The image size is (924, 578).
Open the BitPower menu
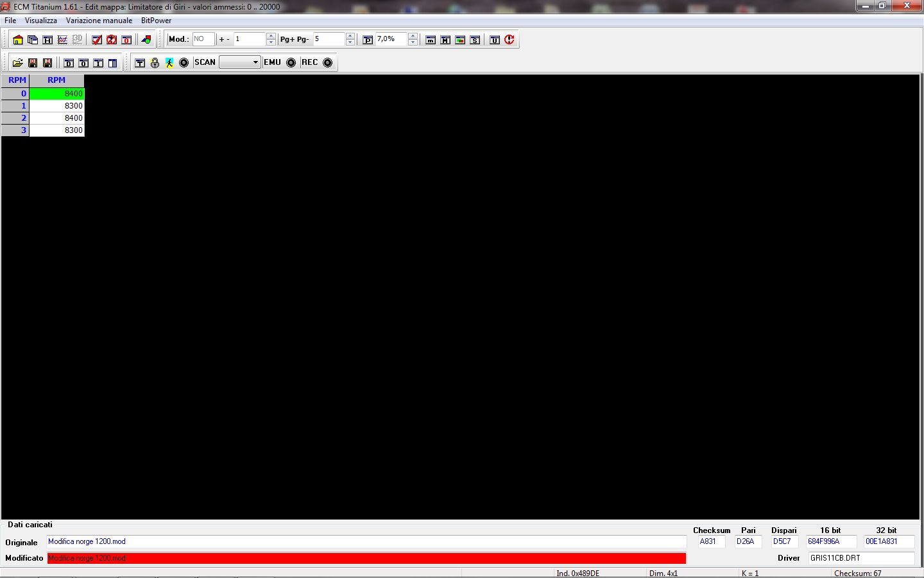156,21
